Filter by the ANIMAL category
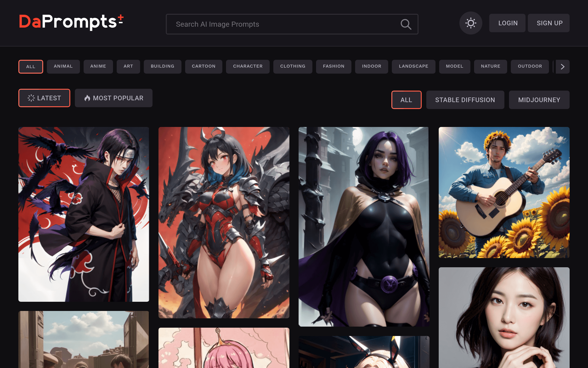 coord(63,66)
